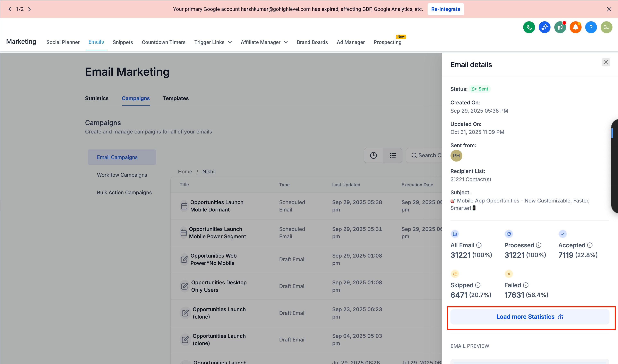Viewport: 618px width, 364px height.
Task: Expand the Affiliate Manager dropdown
Action: [x=264, y=42]
